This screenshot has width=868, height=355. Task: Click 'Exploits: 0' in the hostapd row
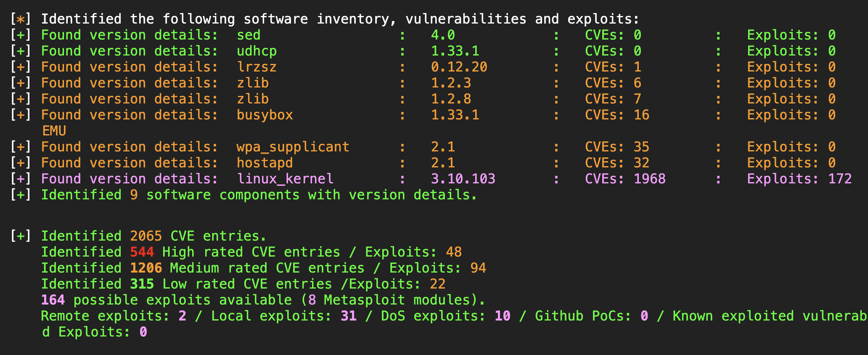click(x=791, y=163)
